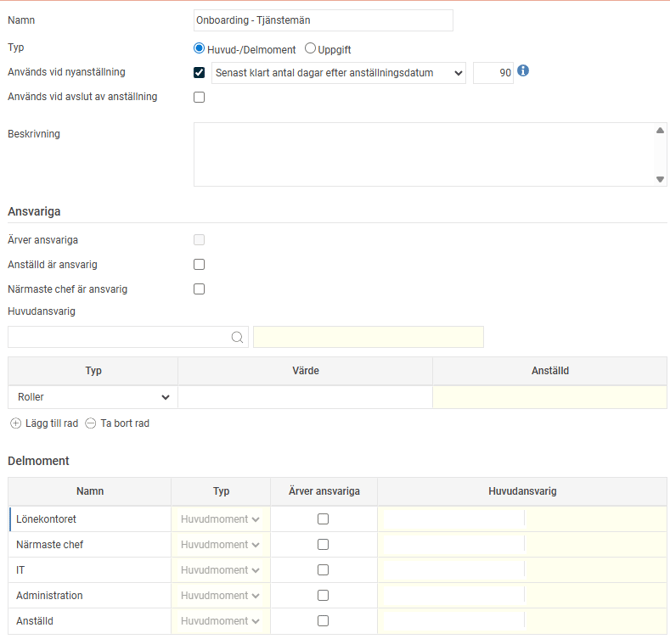Expand Typ dropdown for Lönekontoret row
670x639 pixels.
(x=220, y=520)
